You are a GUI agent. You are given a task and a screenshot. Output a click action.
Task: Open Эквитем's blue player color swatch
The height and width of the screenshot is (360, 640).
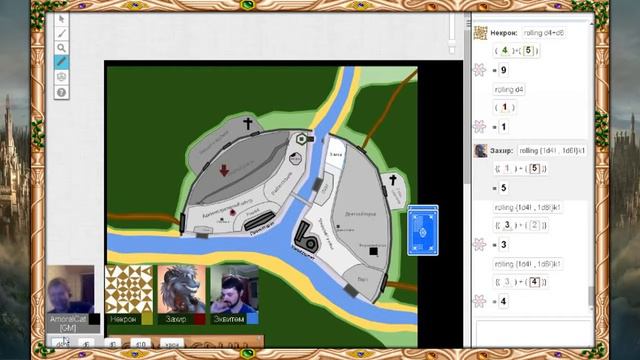[253, 319]
